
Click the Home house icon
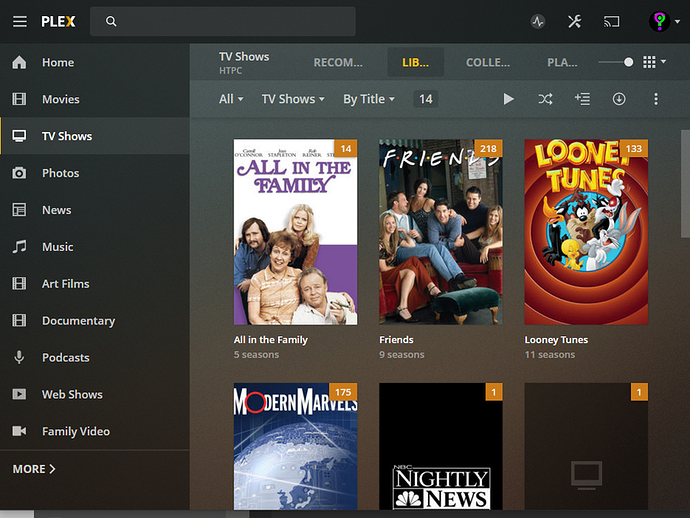click(x=19, y=62)
